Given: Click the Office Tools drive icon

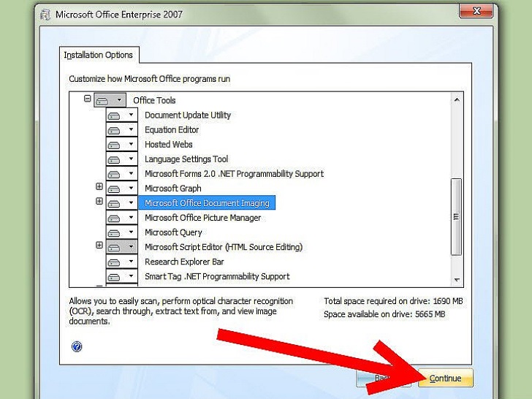Looking at the screenshot, I should point(104,100).
